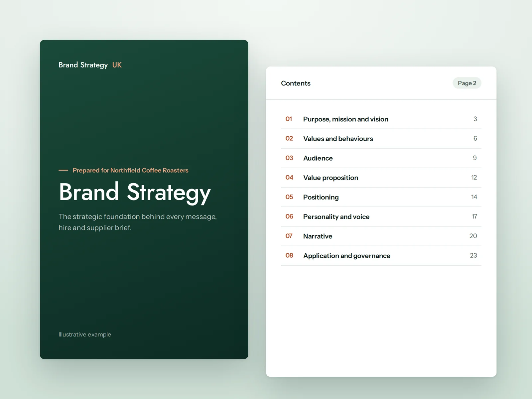Click section number 06
This screenshot has height=399, width=532.
(289, 216)
